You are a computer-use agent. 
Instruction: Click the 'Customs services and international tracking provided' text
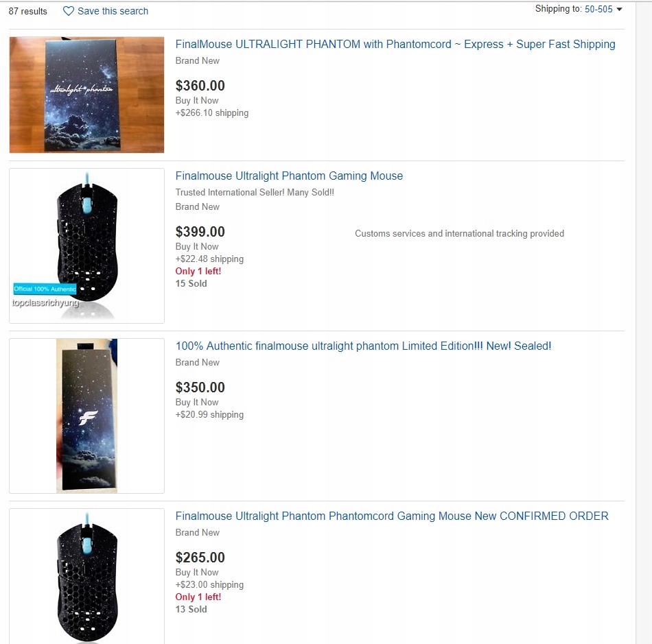click(x=460, y=233)
